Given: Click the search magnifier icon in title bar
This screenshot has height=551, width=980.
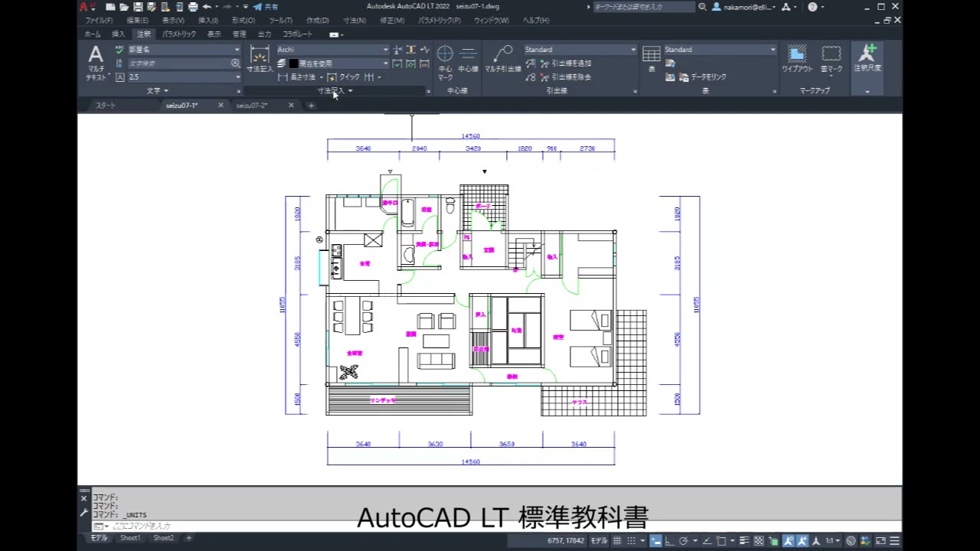Looking at the screenshot, I should tap(703, 7).
